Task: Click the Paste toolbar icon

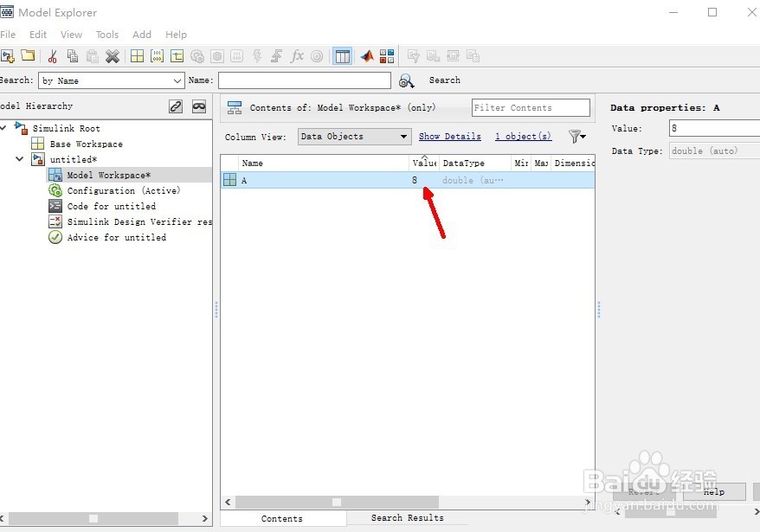Action: pyautogui.click(x=91, y=55)
